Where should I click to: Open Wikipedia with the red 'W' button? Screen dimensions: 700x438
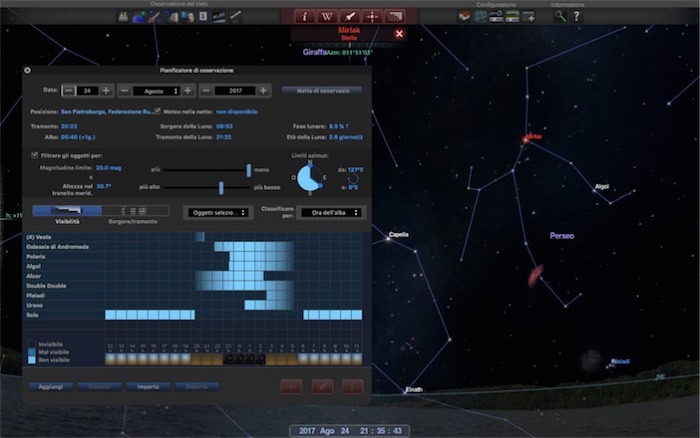pyautogui.click(x=327, y=17)
